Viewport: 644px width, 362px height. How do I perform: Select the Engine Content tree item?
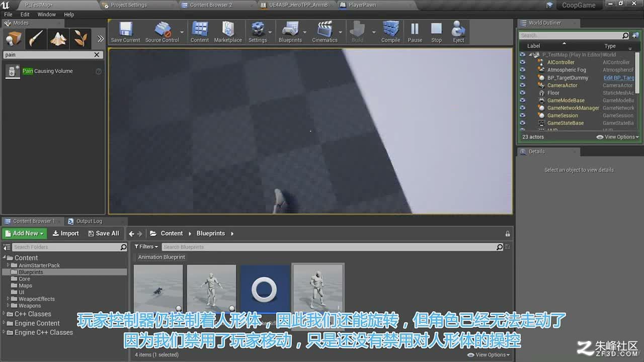(x=37, y=323)
